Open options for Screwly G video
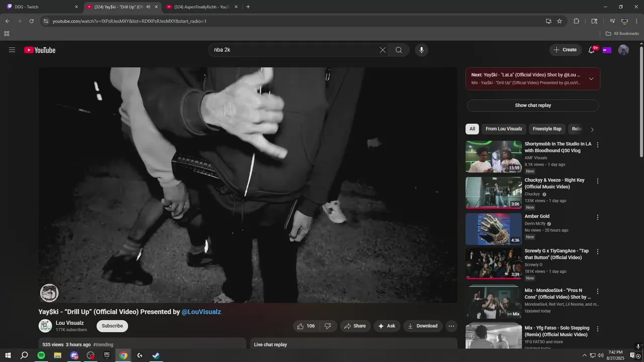644x362 pixels. 598,252
